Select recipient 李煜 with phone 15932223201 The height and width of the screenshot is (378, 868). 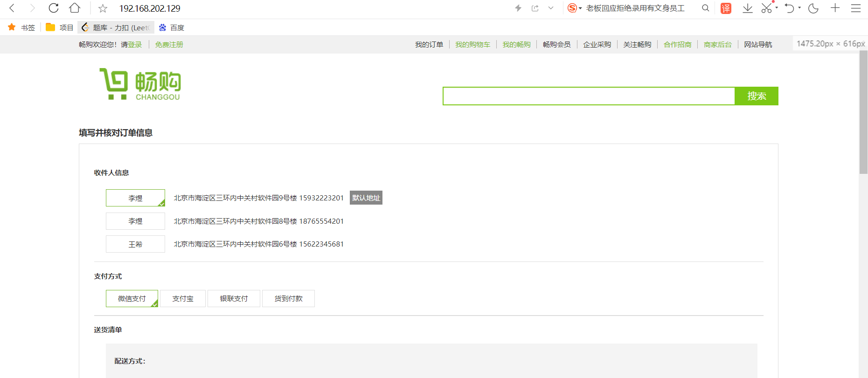(x=135, y=198)
